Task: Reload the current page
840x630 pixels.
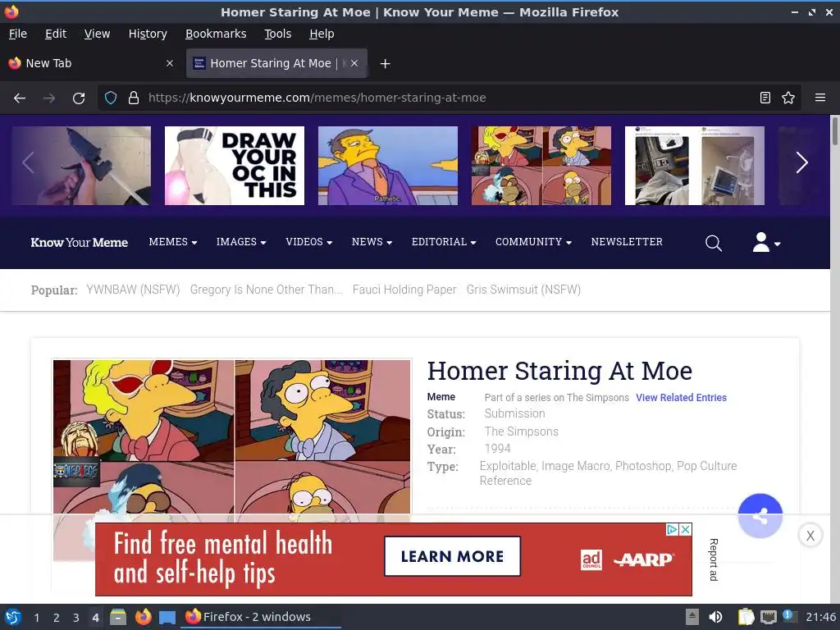Action: click(79, 98)
